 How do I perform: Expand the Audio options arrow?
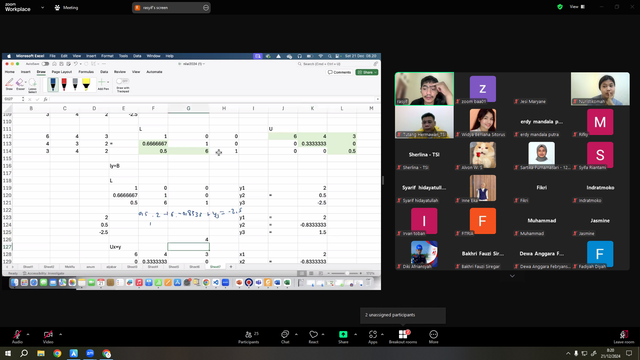(x=28, y=334)
